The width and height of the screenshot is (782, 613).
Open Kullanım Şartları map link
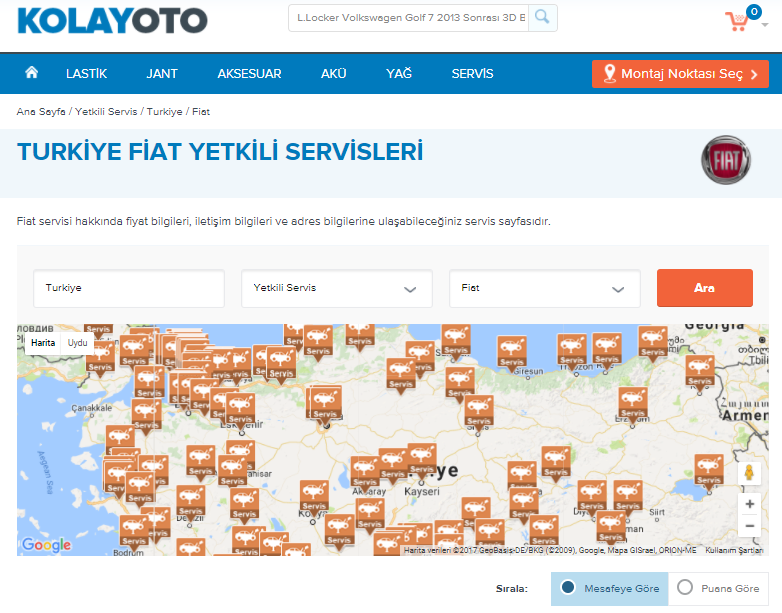point(734,550)
